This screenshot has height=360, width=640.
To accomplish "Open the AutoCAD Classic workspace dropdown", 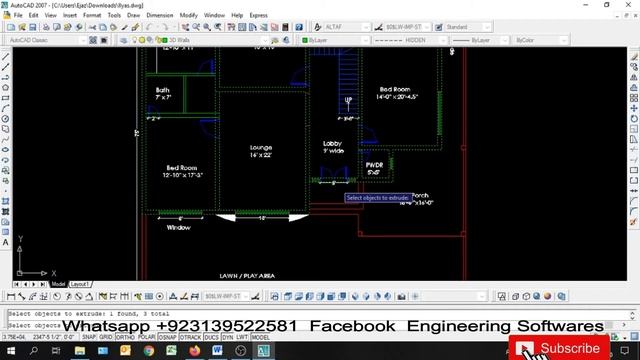I will [47, 40].
